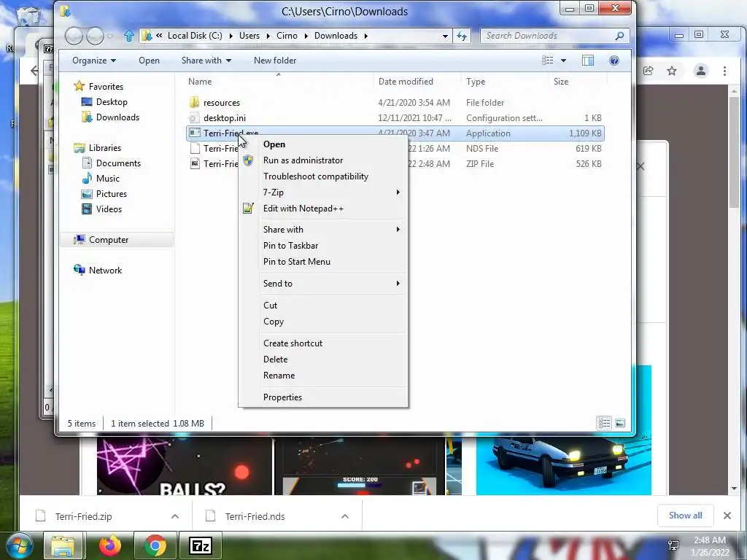The image size is (747, 560).
Task: Open Properties from the context menu
Action: tap(323, 397)
